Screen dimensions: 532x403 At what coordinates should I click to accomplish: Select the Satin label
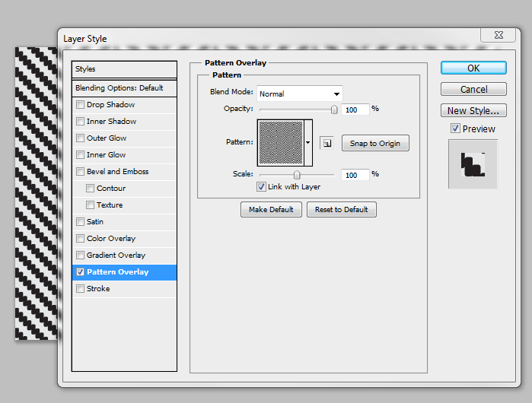[95, 222]
